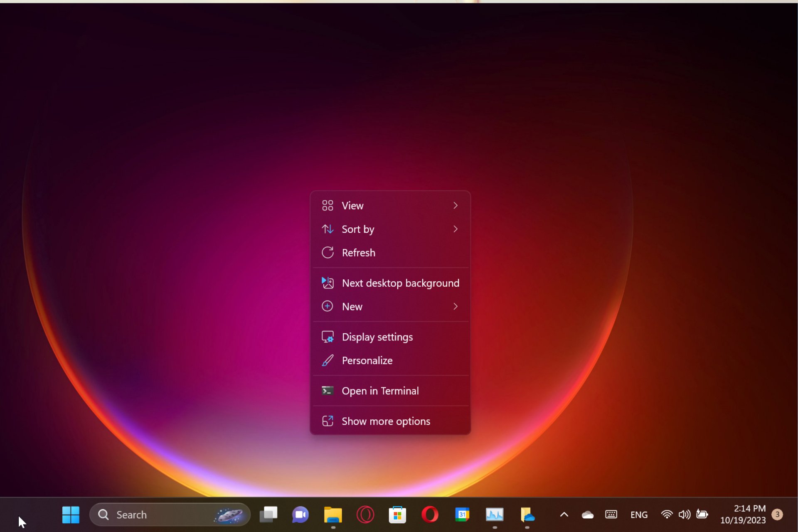The width and height of the screenshot is (798, 532).
Task: Click the New plus-circle icon
Action: pyautogui.click(x=328, y=306)
